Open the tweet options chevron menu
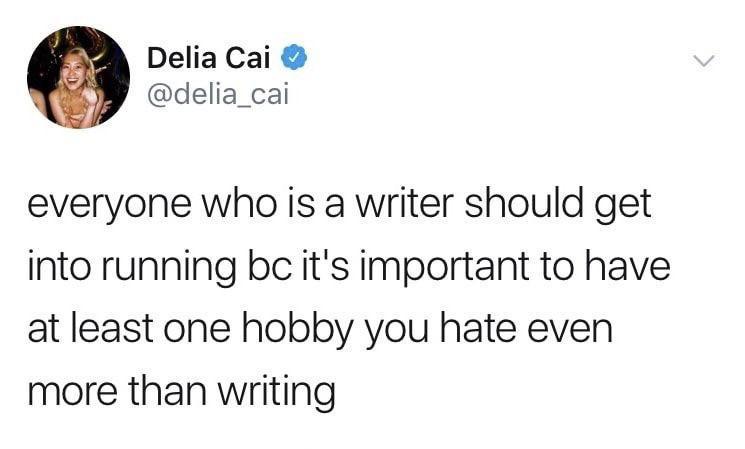 705,61
